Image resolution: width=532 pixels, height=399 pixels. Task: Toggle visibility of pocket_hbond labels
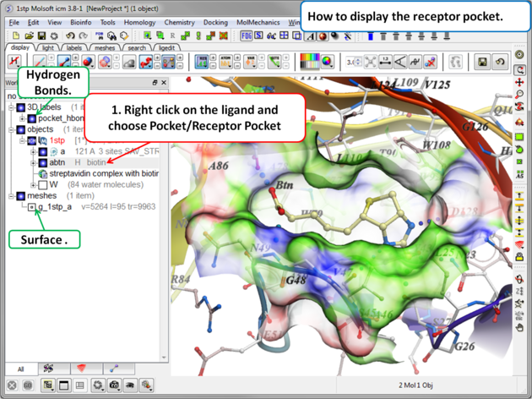32,118
